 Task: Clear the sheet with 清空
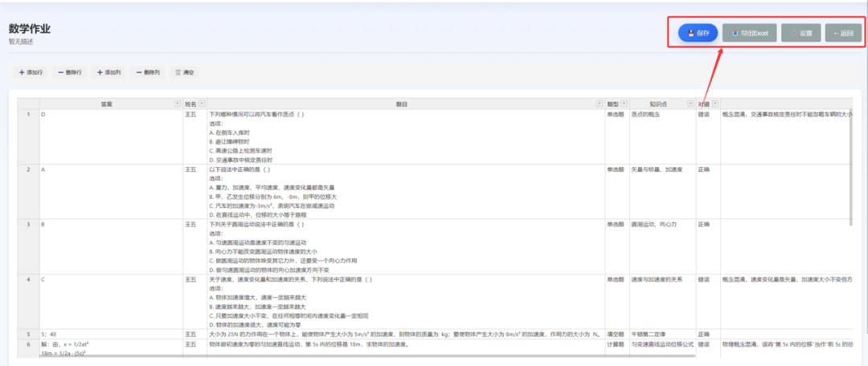(185, 72)
